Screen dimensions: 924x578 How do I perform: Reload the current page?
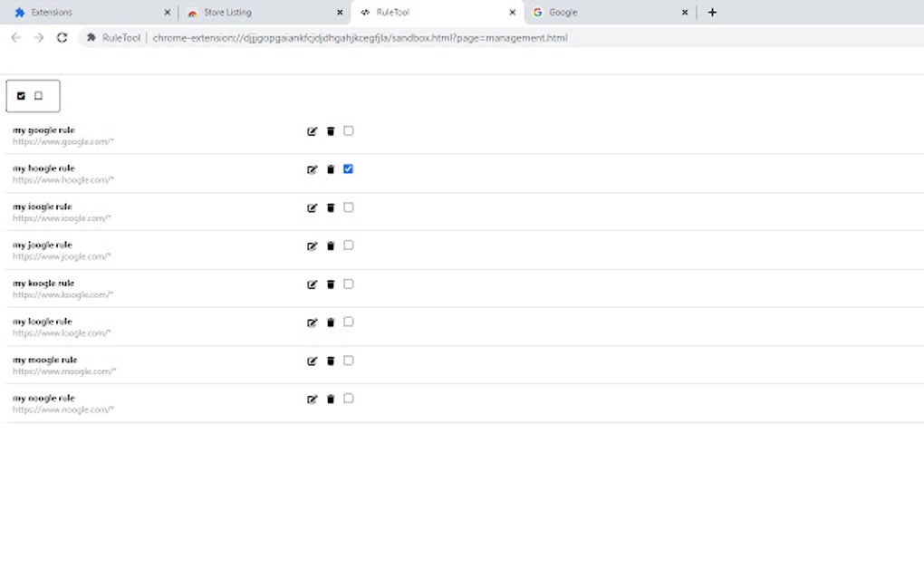(x=62, y=38)
